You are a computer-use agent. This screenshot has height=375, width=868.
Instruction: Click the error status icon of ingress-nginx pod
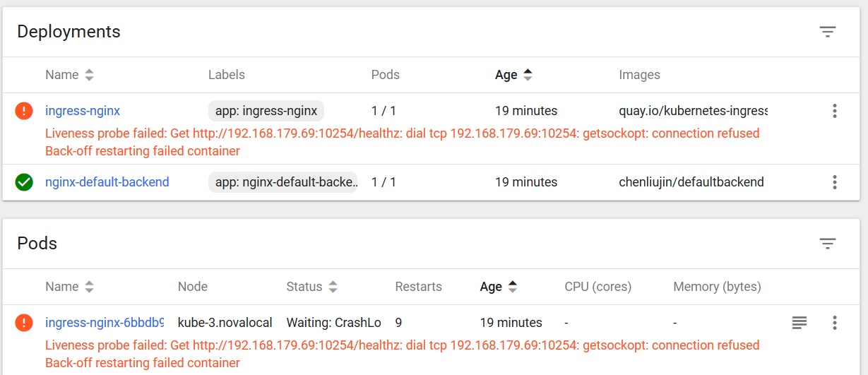coord(24,323)
